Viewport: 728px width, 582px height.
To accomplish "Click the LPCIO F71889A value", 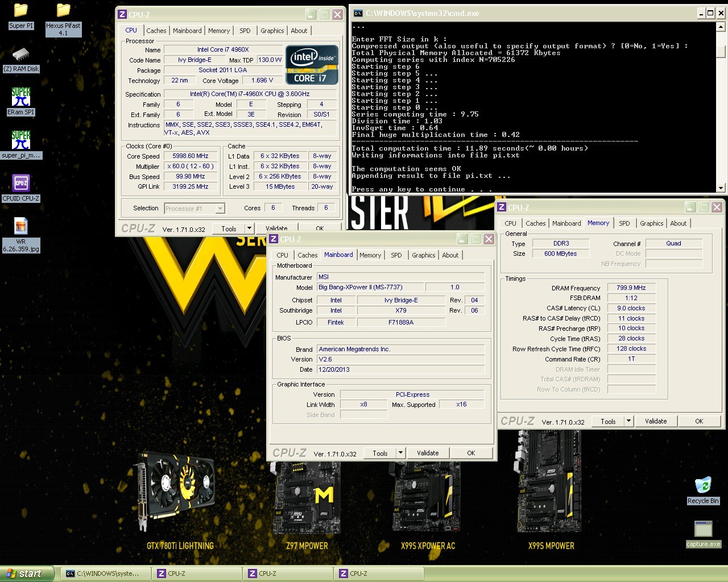I will pos(401,322).
